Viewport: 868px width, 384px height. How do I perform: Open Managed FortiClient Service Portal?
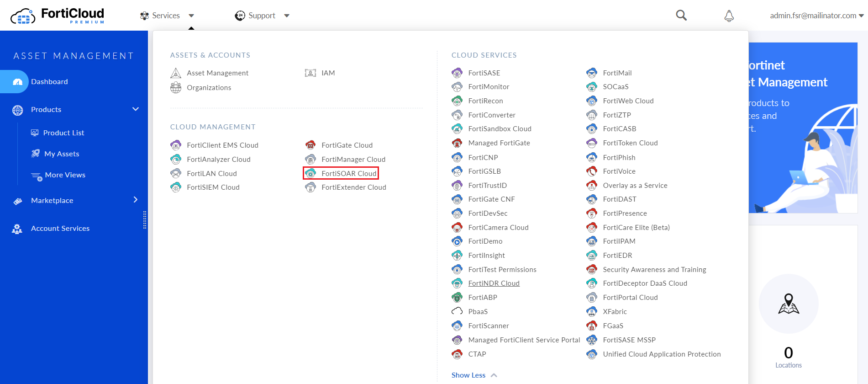(524, 340)
